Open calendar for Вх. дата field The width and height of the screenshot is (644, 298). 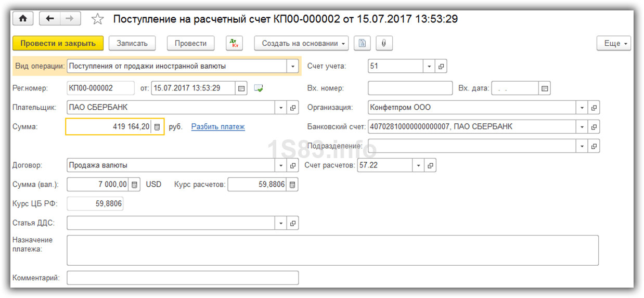click(x=544, y=88)
